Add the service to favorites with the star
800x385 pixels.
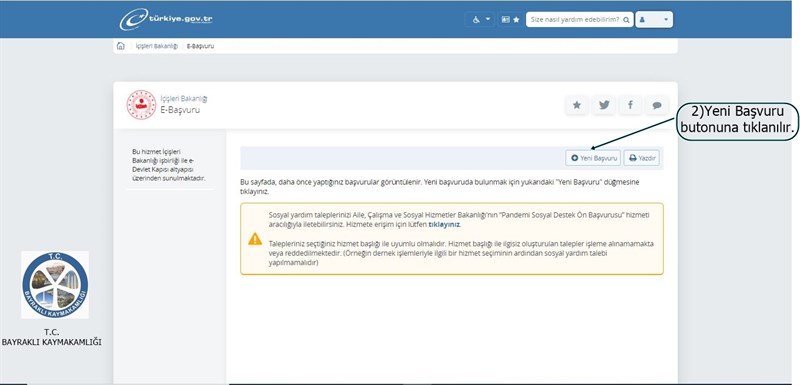[x=577, y=105]
